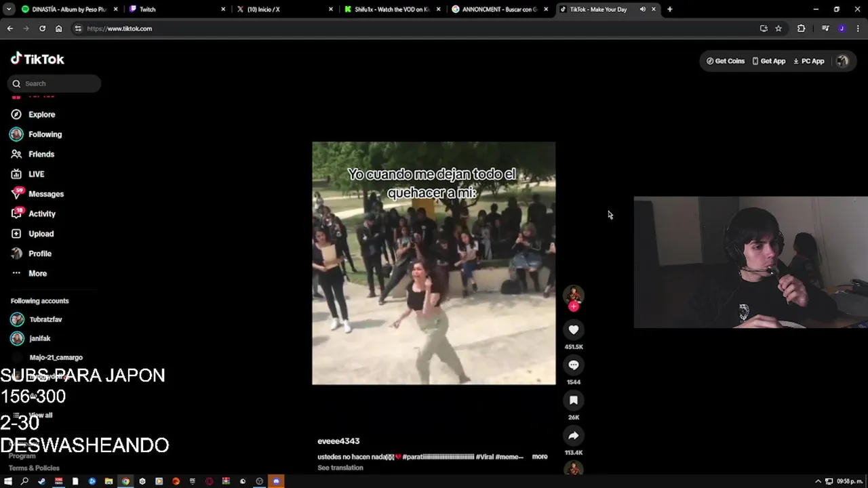Open taskbar clock showing 09:58 p. m.
This screenshot has height=488, width=868.
point(850,481)
